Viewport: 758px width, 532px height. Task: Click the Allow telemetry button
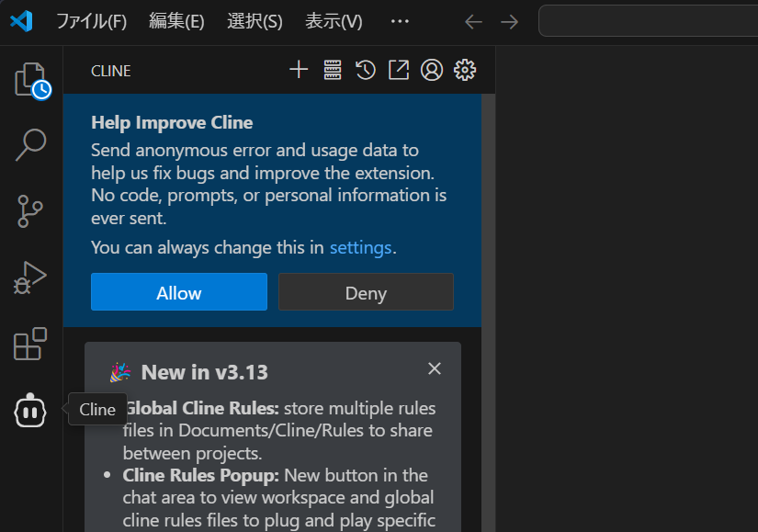pos(179,292)
